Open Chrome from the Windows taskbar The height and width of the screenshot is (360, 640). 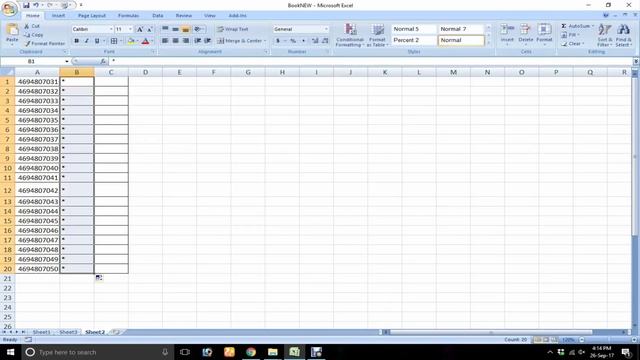coord(251,352)
